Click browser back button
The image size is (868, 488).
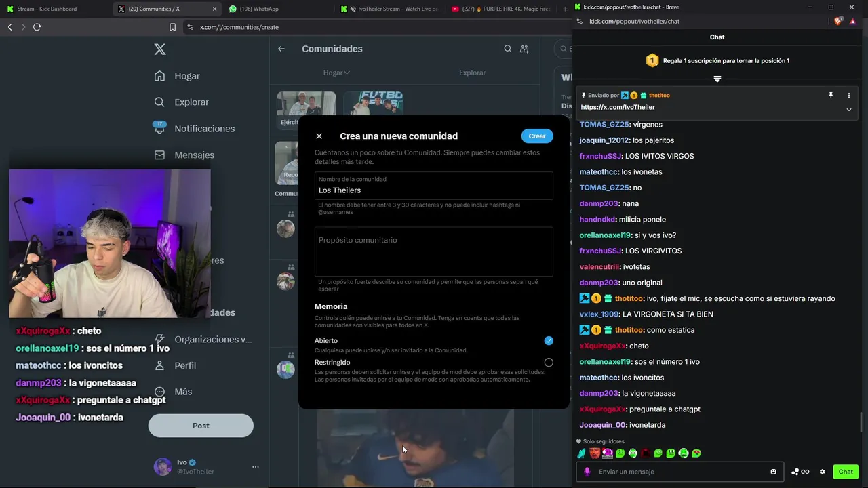(x=9, y=27)
